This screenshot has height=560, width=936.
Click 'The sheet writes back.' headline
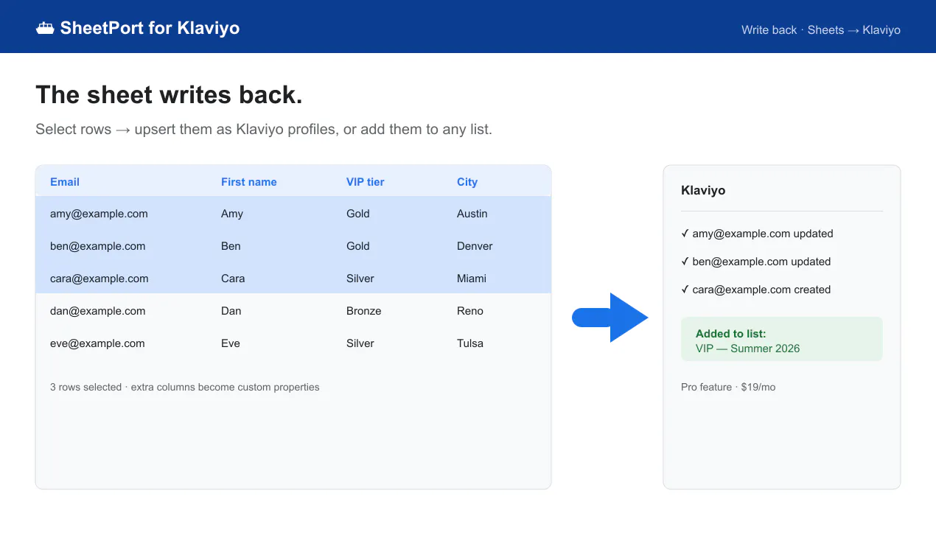click(x=169, y=95)
